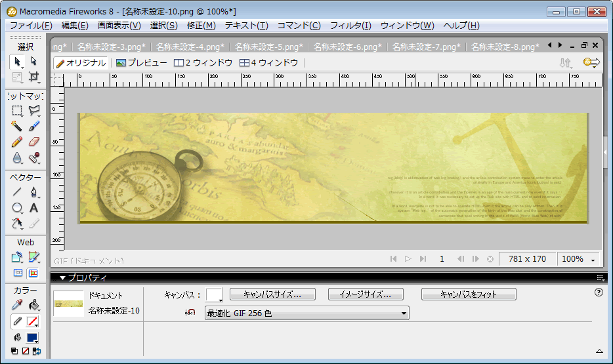
Task: Select the Subselection (white arrow) tool
Action: [34, 61]
